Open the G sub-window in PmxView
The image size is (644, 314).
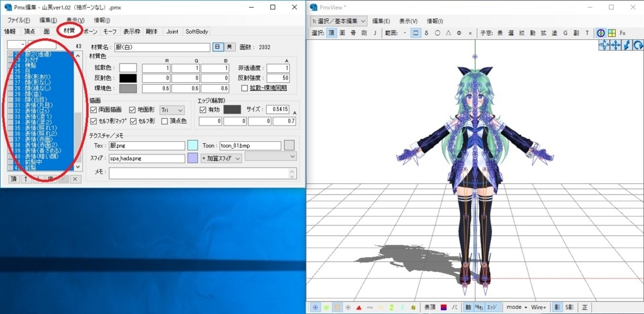pos(565,33)
